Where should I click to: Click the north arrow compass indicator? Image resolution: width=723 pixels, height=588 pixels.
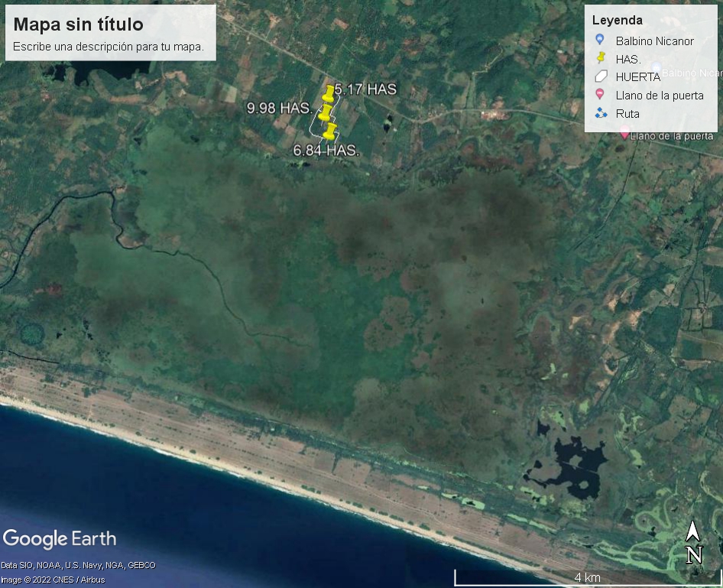click(x=693, y=542)
